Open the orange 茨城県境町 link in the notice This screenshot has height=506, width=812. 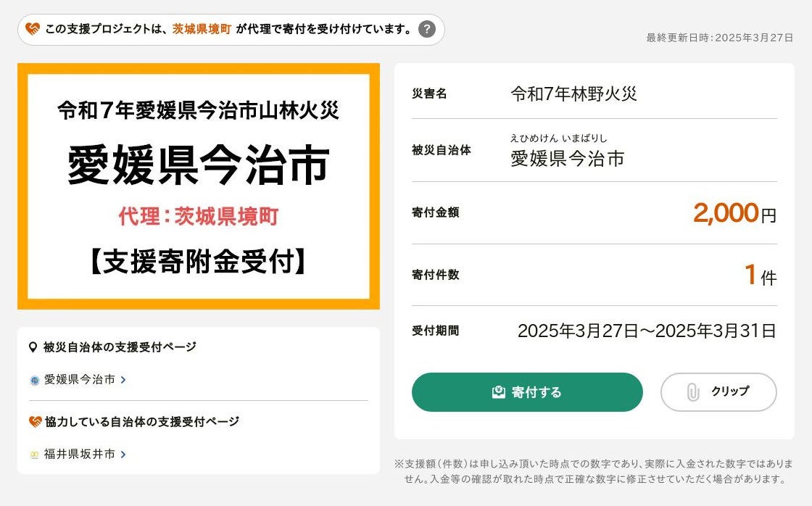point(202,29)
